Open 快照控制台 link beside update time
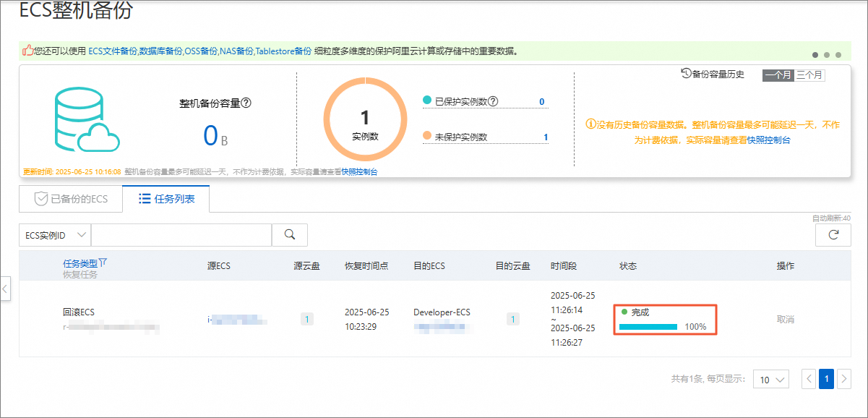868x418 pixels. coord(359,172)
